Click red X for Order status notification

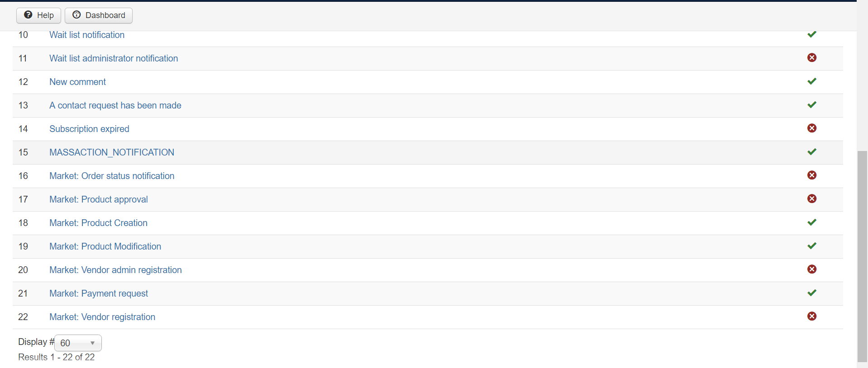pos(811,175)
